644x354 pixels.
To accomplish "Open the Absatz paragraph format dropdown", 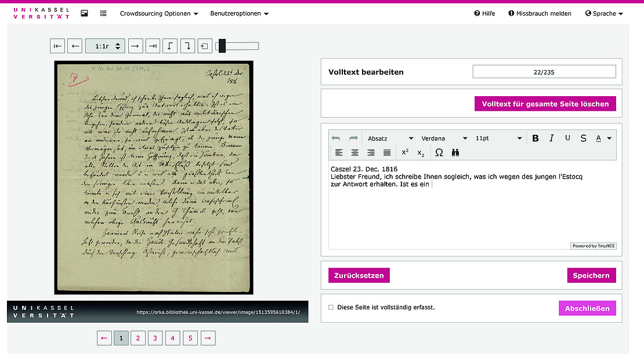I will pos(390,138).
